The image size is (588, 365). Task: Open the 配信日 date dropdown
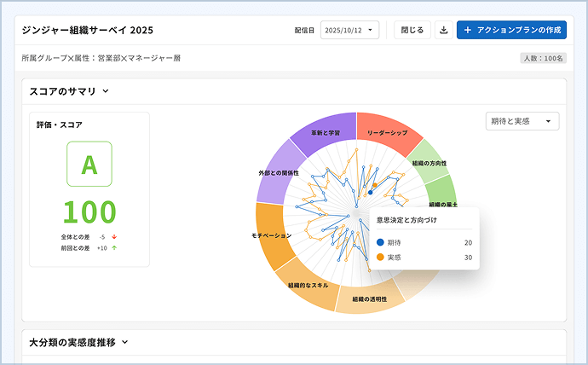point(349,30)
